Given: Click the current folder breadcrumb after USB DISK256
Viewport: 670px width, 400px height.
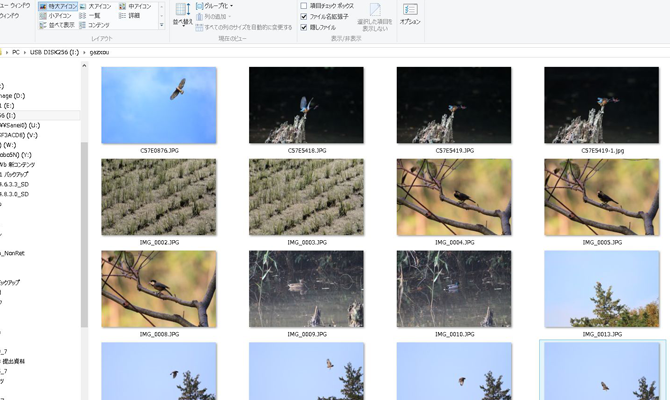Looking at the screenshot, I should [x=99, y=52].
